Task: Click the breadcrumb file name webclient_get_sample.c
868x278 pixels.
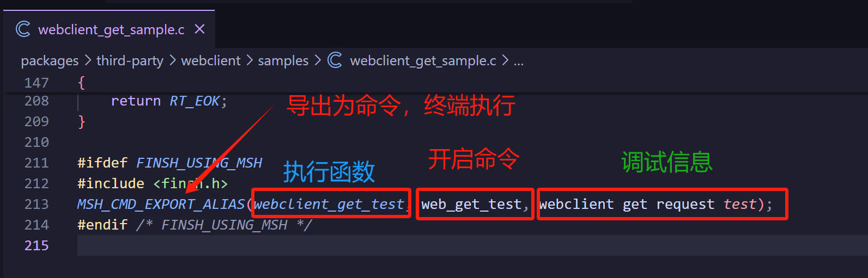Action: 423,60
